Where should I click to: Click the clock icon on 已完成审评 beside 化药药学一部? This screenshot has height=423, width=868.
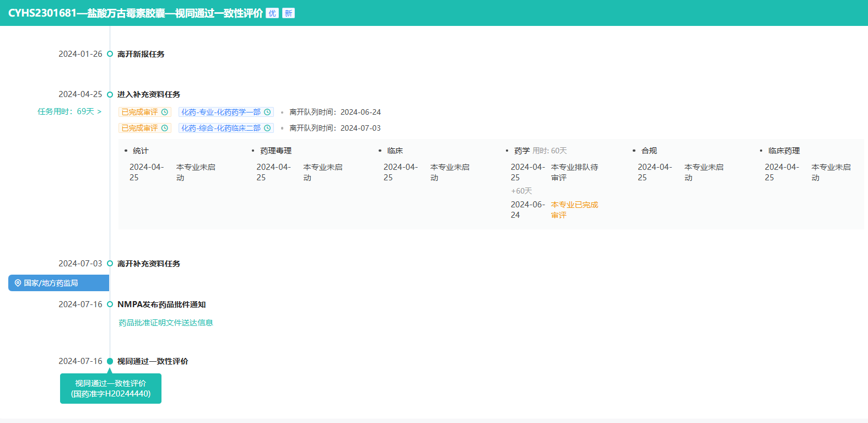[164, 112]
